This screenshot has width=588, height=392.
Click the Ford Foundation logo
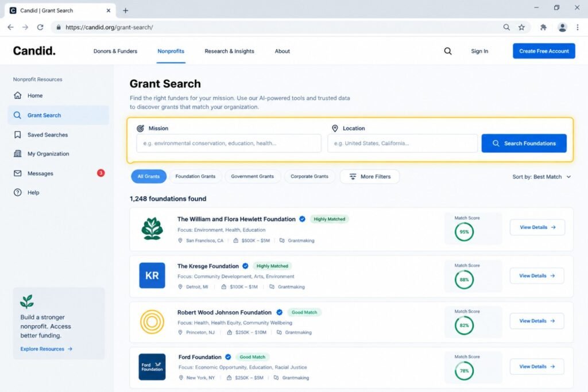click(152, 367)
